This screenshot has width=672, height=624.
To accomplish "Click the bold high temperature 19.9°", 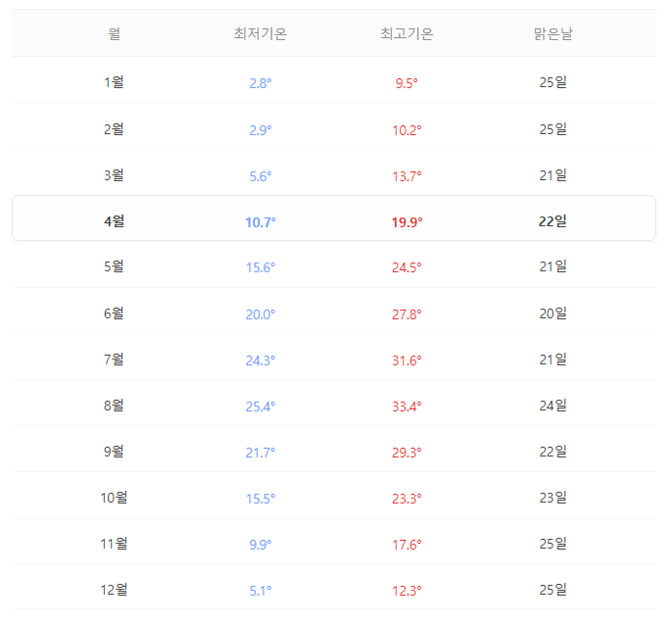I will click(407, 222).
